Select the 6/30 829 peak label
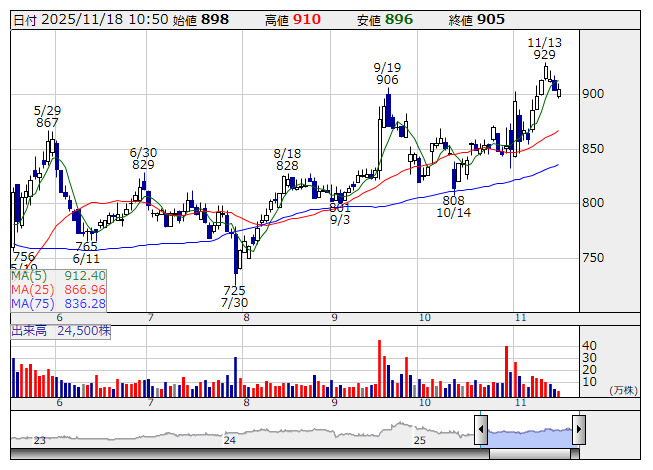653x470 pixels. [143, 159]
